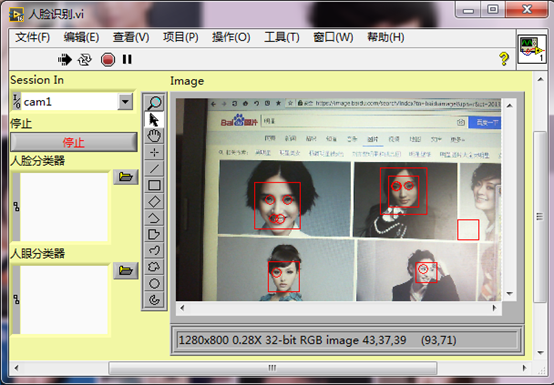
Task: Select the Point crosshair tool
Action: [154, 152]
